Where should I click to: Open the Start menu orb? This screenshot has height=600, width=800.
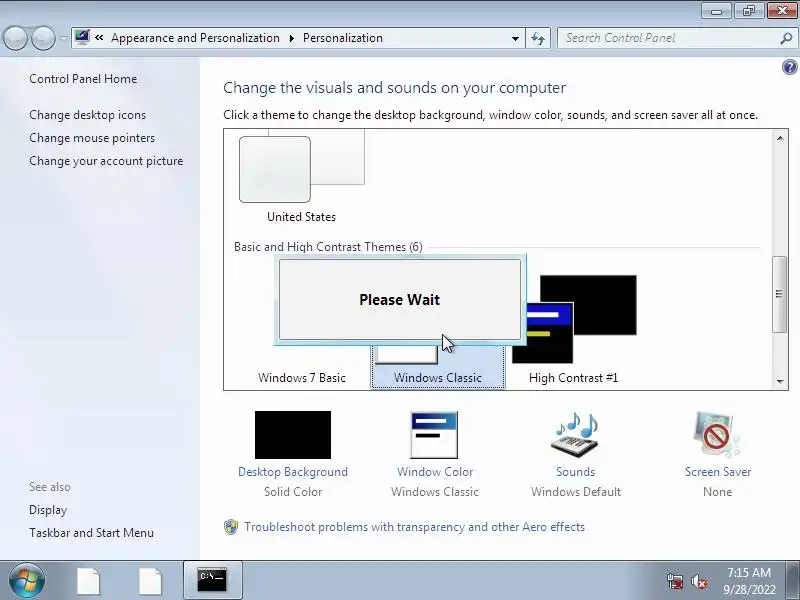click(27, 580)
